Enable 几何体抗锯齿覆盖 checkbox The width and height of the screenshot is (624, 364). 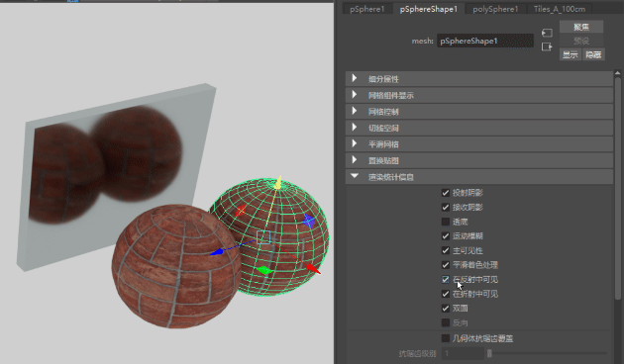tap(446, 338)
